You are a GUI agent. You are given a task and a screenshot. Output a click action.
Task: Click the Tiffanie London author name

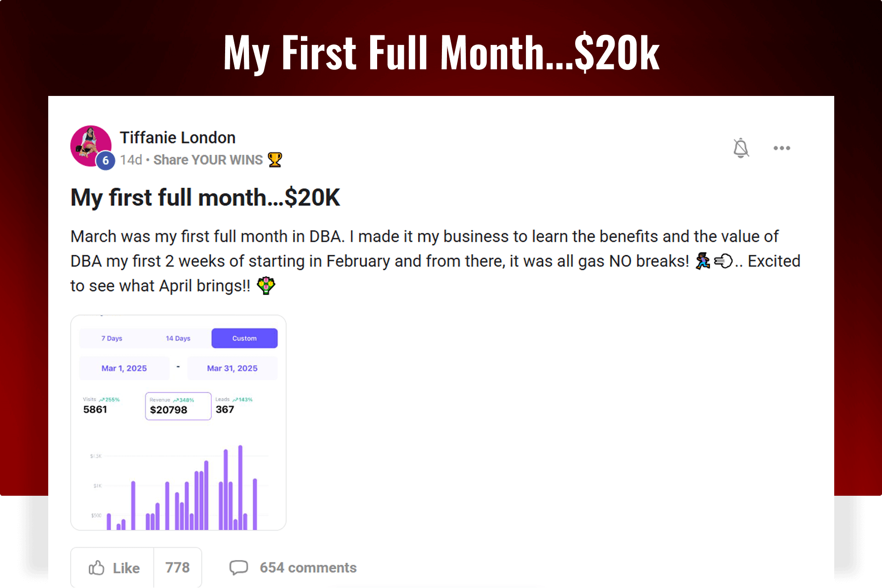click(178, 138)
